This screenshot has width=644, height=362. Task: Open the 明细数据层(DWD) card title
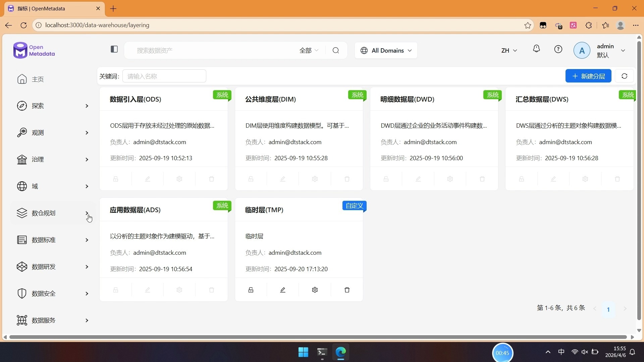(x=407, y=99)
